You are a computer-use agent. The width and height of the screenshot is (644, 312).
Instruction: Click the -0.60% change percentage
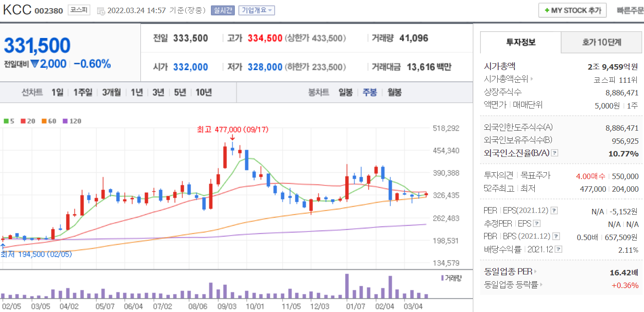pos(92,64)
